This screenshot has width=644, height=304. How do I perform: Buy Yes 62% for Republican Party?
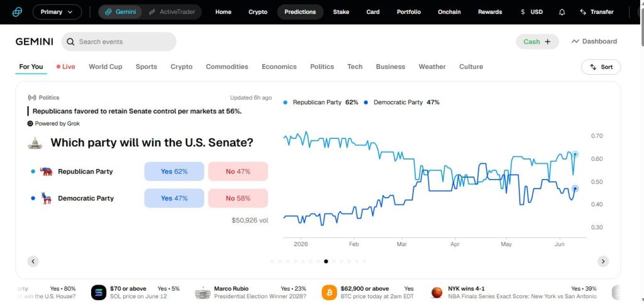tap(174, 171)
